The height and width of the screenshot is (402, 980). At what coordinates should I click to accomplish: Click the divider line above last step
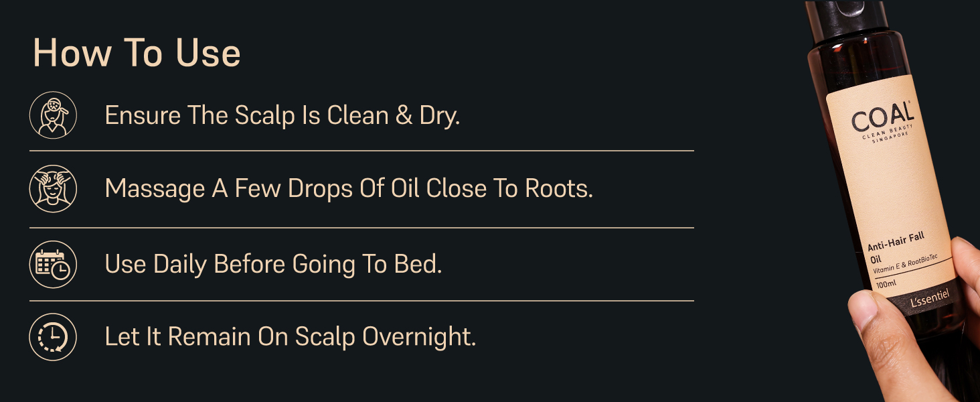(361, 301)
